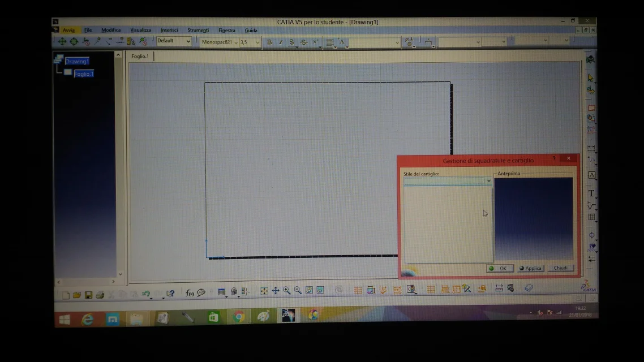Click the Chiudi button in dialog
The image size is (644, 362).
click(560, 268)
